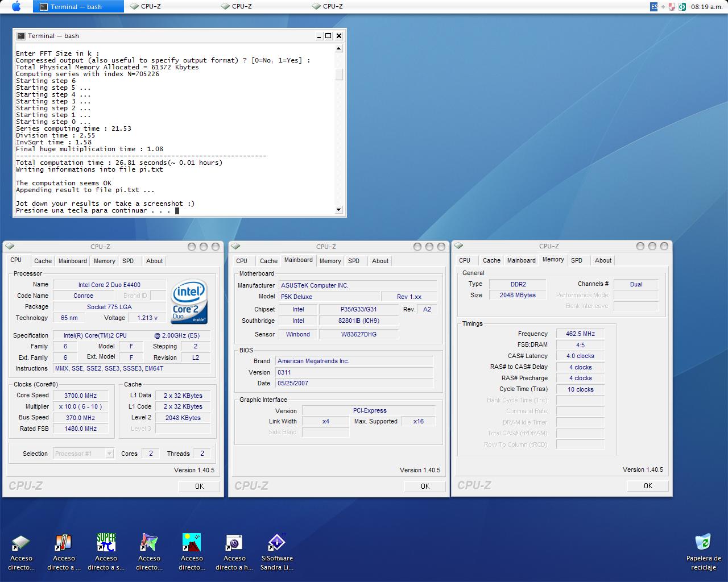The height and width of the screenshot is (582, 728).
Task: Click the BIOS Date 05/25/2007
Action: click(354, 383)
